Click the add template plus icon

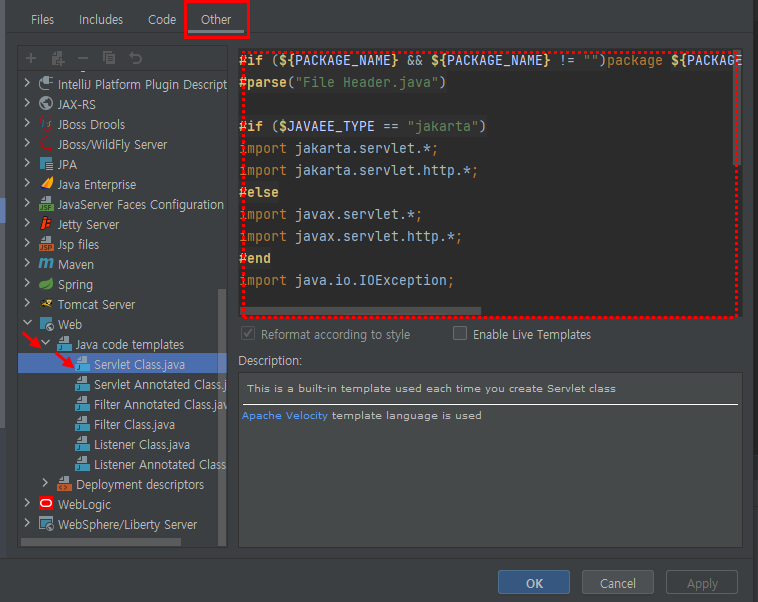[31, 59]
